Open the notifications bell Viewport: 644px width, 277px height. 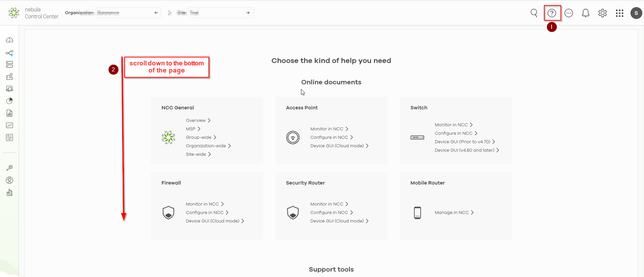[585, 13]
